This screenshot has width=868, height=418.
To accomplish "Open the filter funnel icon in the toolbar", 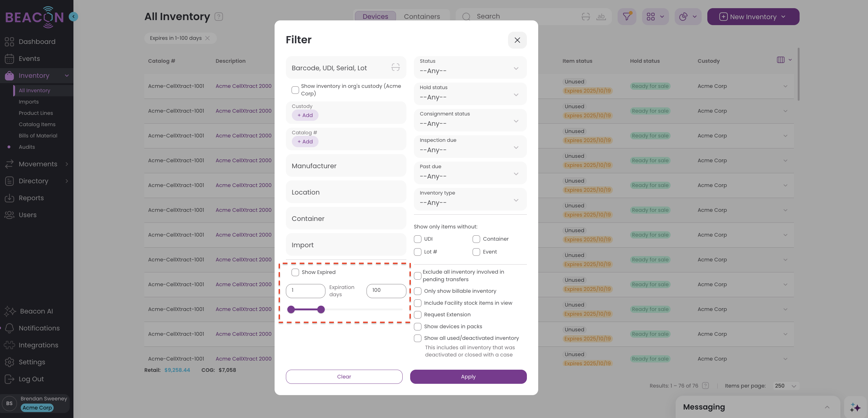I will [626, 17].
